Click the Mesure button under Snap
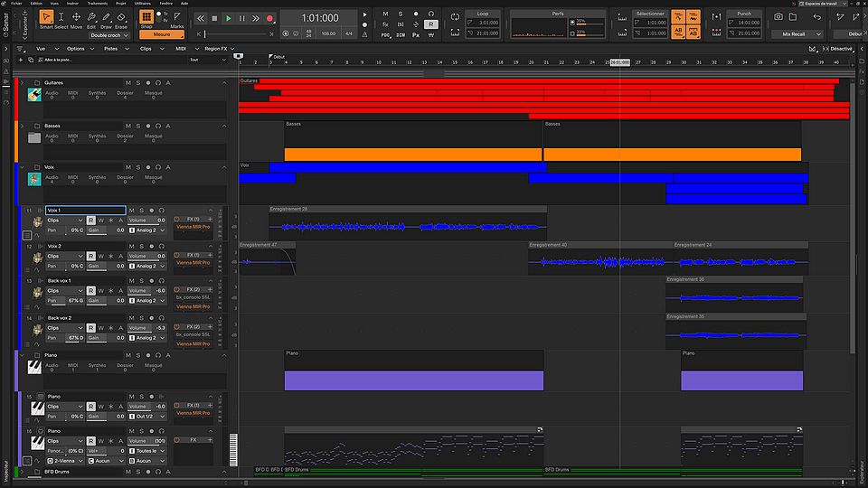The height and width of the screenshot is (488, 868). [x=161, y=34]
